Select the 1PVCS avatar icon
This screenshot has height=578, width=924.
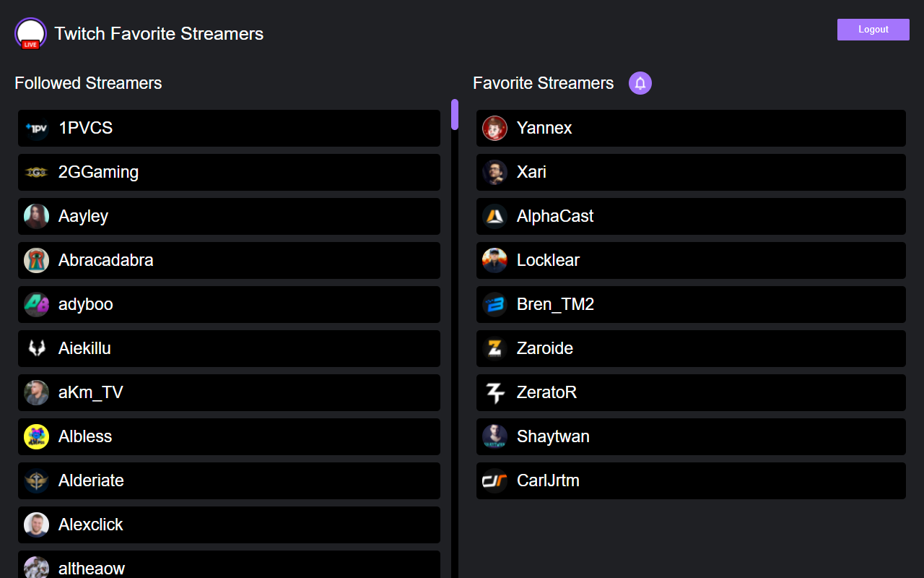click(x=36, y=128)
